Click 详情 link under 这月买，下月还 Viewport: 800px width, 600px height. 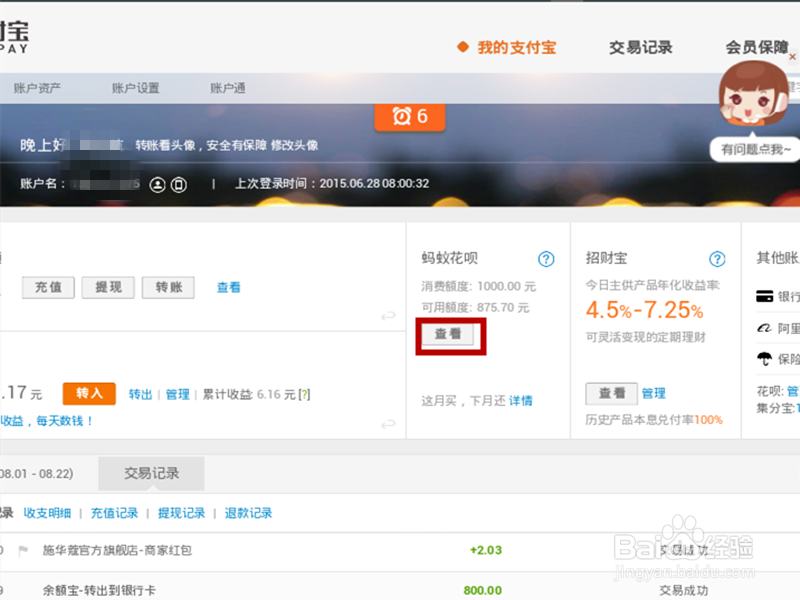pos(520,401)
